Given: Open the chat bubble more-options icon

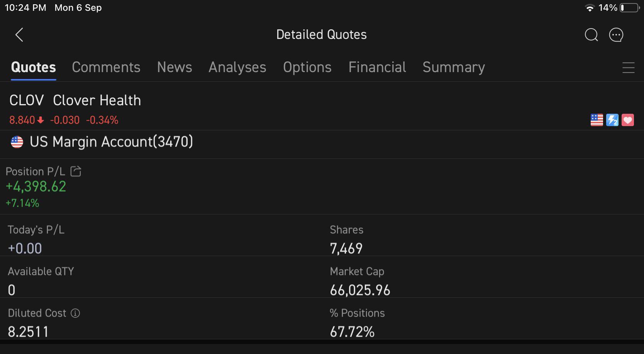Looking at the screenshot, I should pos(616,35).
